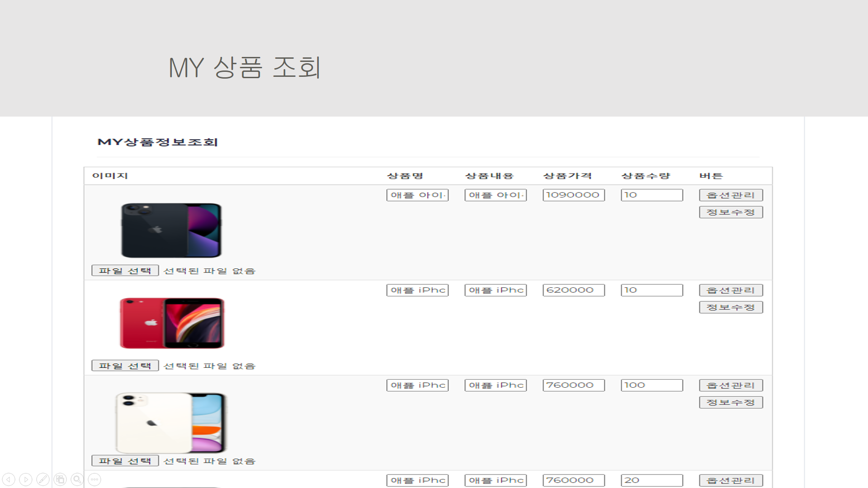Image resolution: width=868 pixels, height=488 pixels.
Task: Click the slide title MY 상품 조회
Action: coord(245,68)
